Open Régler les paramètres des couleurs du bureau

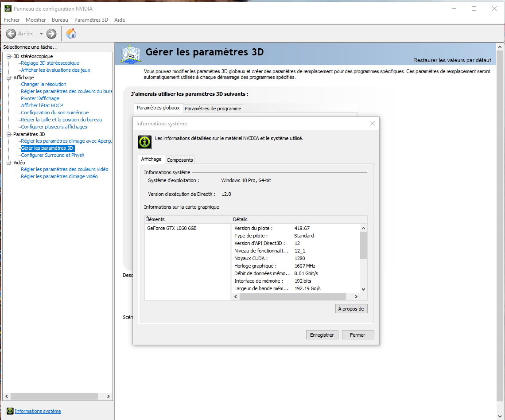tap(66, 91)
